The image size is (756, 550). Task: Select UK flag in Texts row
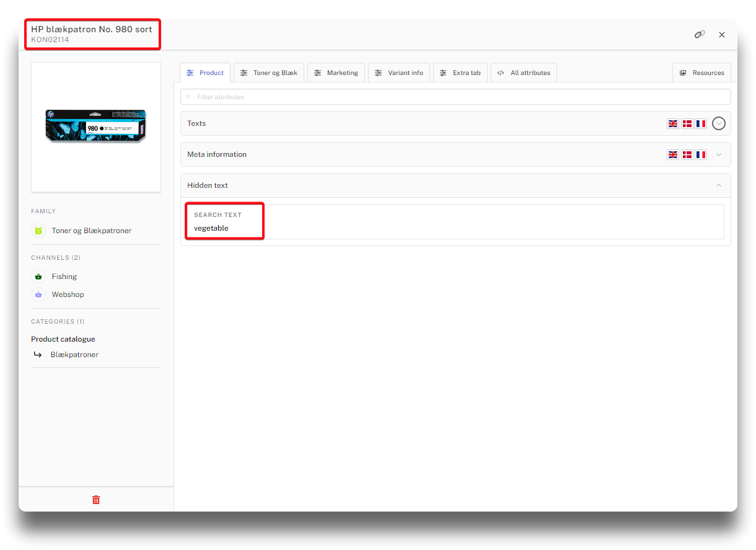click(673, 123)
